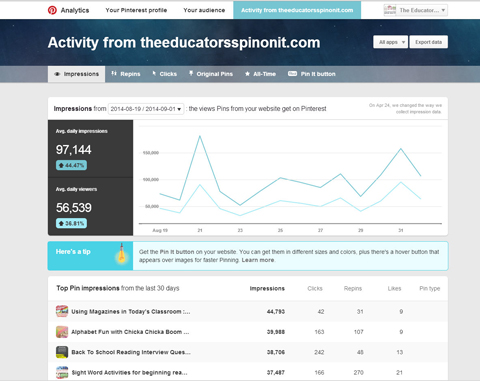This screenshot has height=381, width=480.
Task: Click the Pinterest logo icon
Action: pyautogui.click(x=52, y=10)
